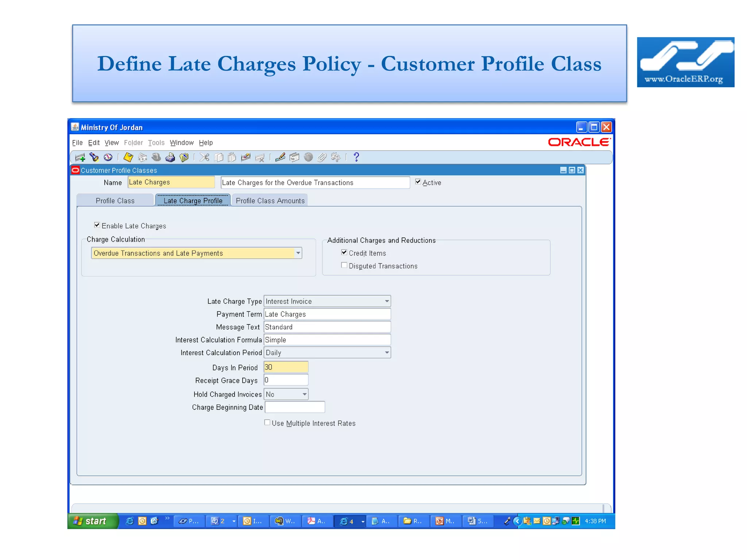
Task: Click the Close Form folder icon
Action: coord(184,157)
